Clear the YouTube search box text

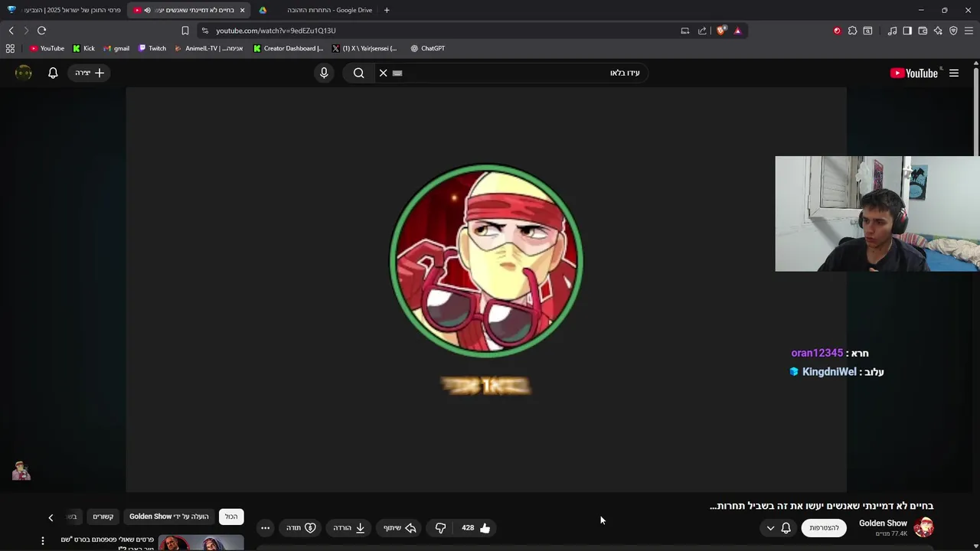383,73
